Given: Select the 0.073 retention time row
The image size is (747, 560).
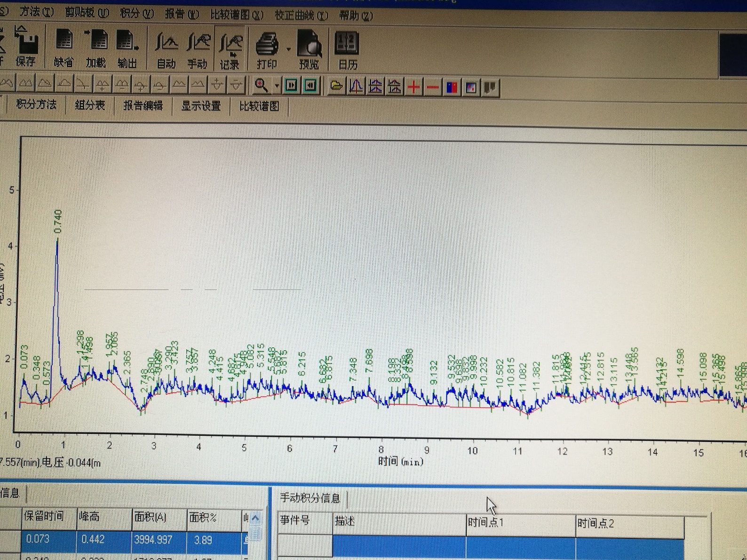Looking at the screenshot, I should tap(38, 539).
